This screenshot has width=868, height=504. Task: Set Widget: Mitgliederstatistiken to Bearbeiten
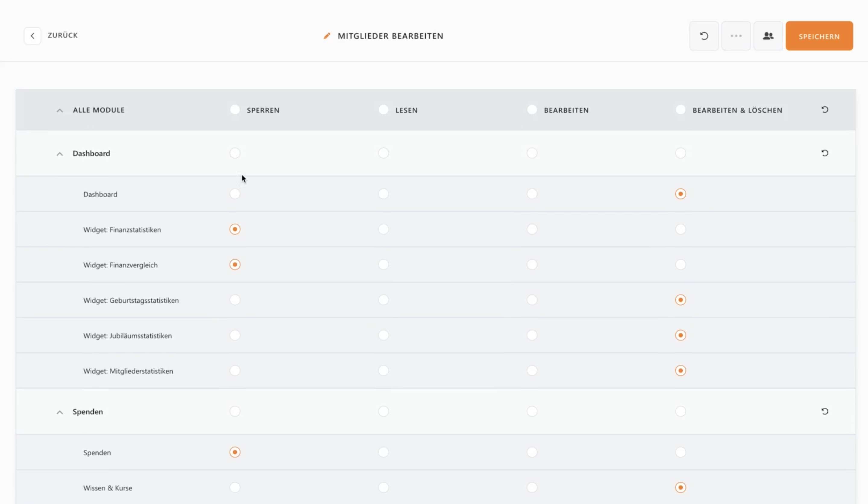click(x=532, y=371)
